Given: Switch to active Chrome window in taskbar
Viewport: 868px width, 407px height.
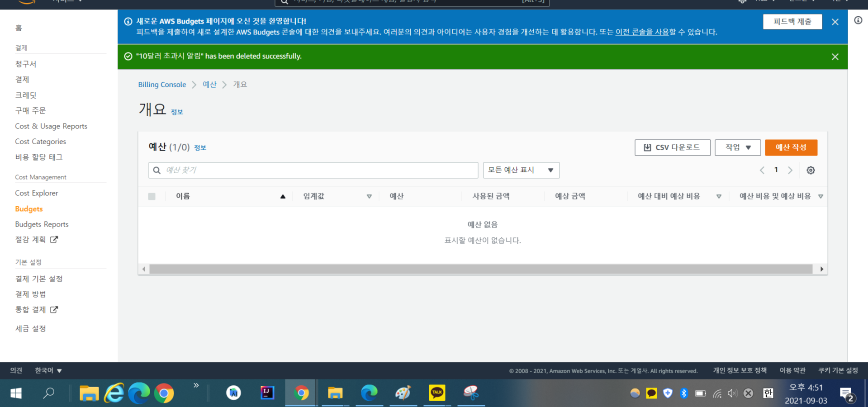Looking at the screenshot, I should [301, 393].
